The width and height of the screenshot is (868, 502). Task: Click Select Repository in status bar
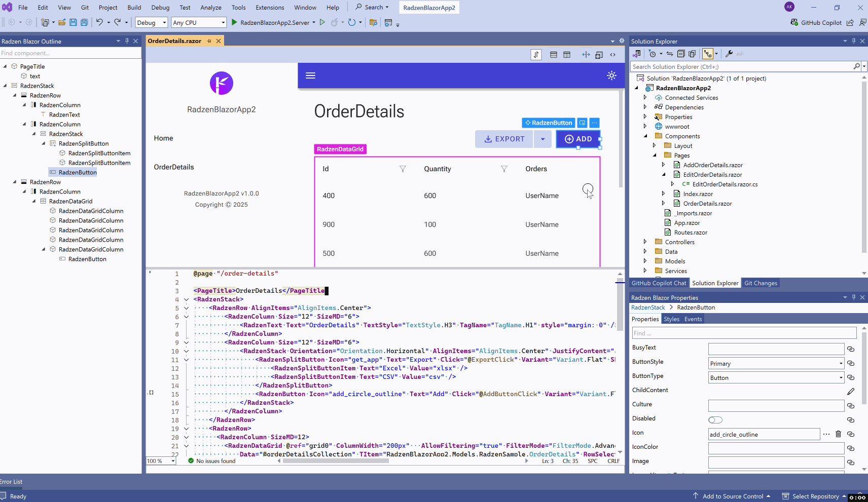[814, 496]
